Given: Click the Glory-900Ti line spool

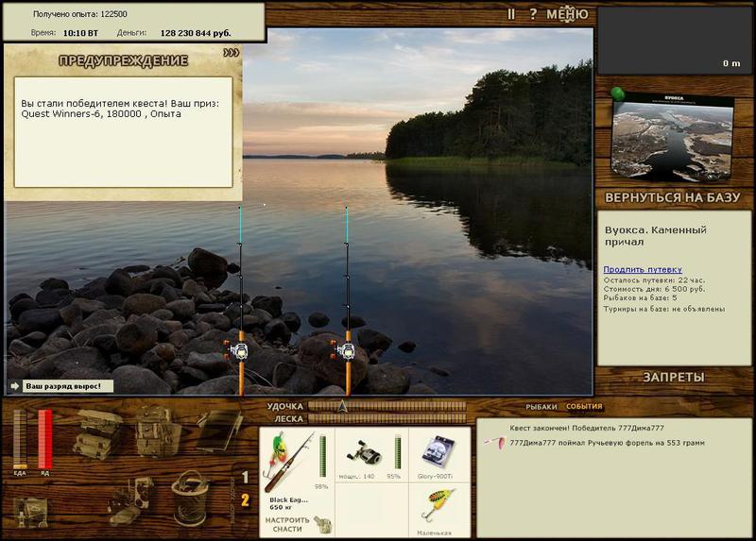Looking at the screenshot, I should (x=438, y=452).
